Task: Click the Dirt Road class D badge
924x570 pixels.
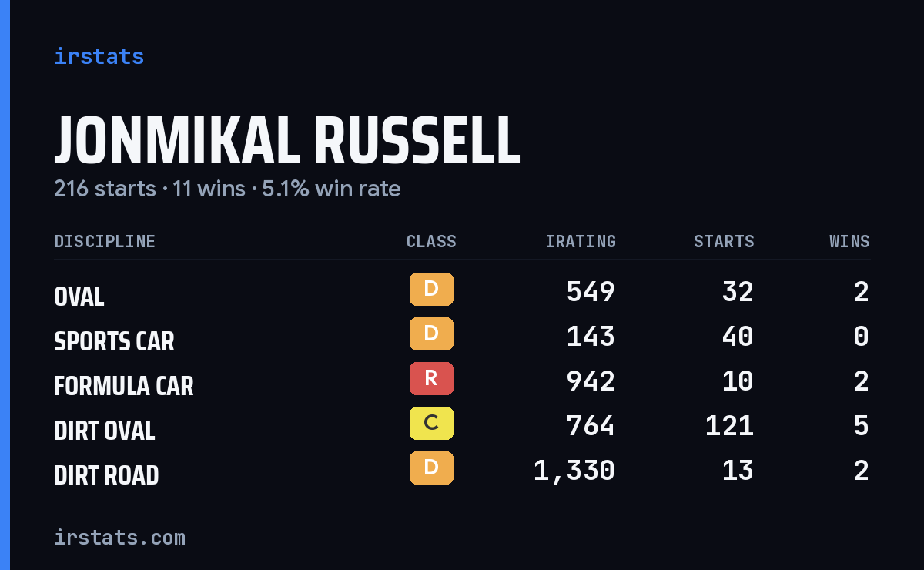Action: [431, 468]
